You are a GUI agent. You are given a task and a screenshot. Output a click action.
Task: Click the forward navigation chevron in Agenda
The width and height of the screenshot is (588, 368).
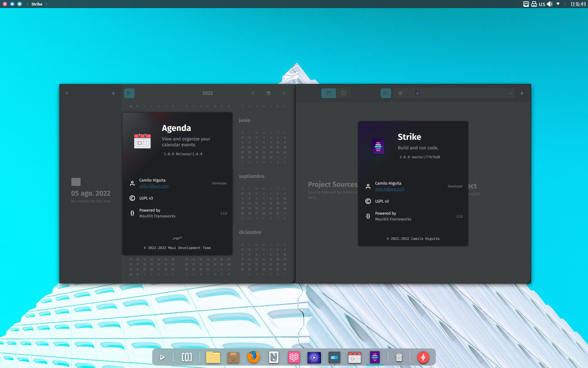pos(284,93)
